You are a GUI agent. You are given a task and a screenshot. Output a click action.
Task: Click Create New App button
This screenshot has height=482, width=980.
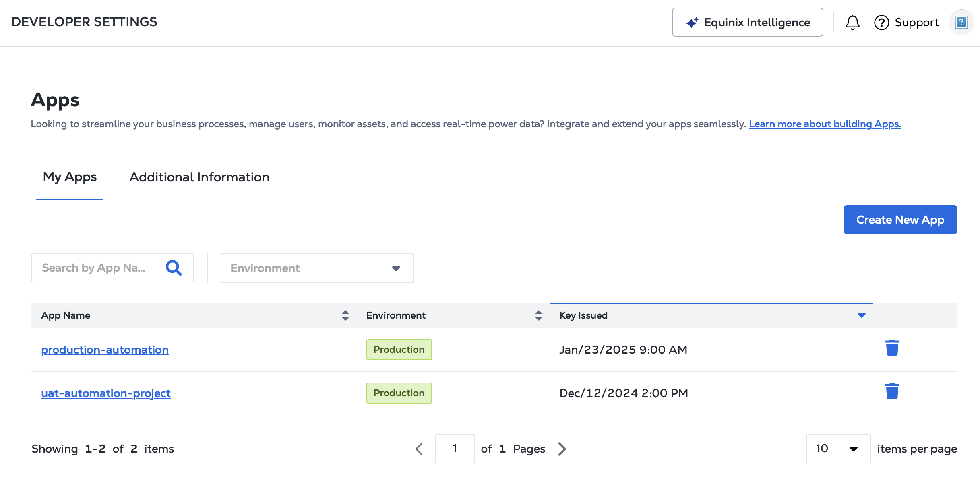coord(900,220)
